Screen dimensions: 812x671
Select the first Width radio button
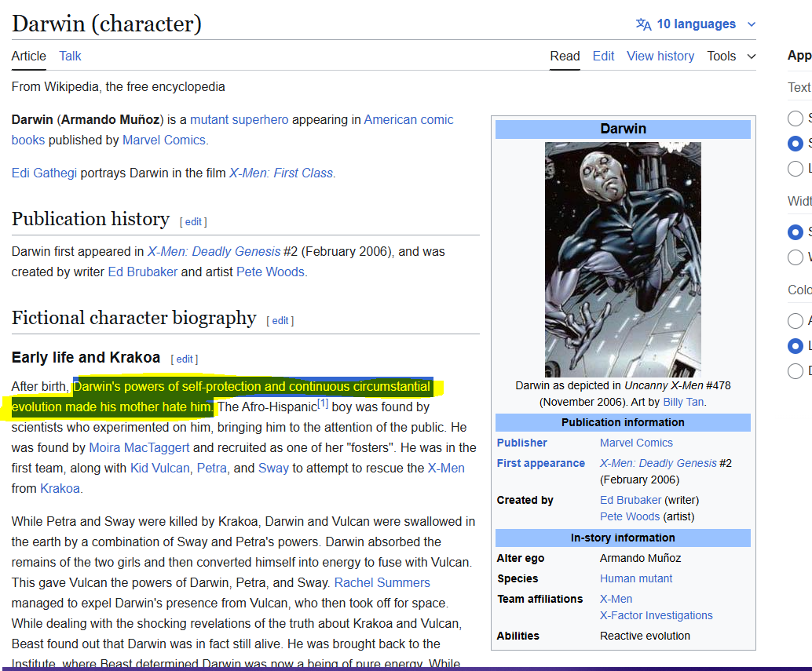click(795, 232)
